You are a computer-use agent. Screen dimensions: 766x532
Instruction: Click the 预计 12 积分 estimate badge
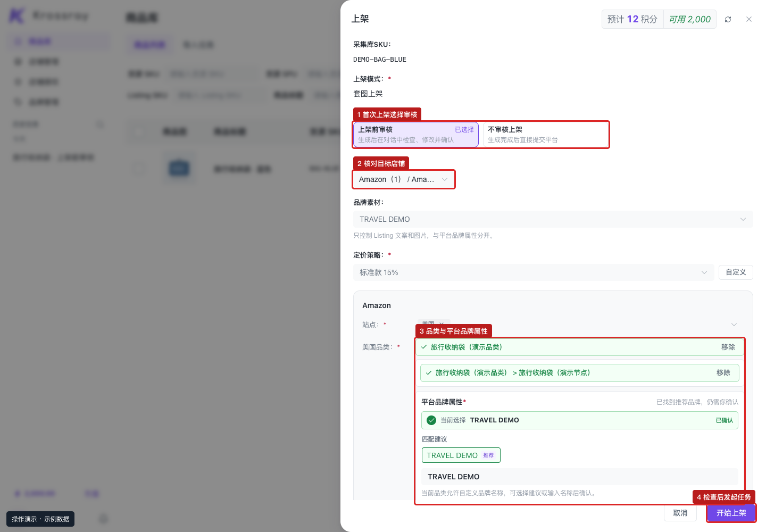(x=632, y=19)
